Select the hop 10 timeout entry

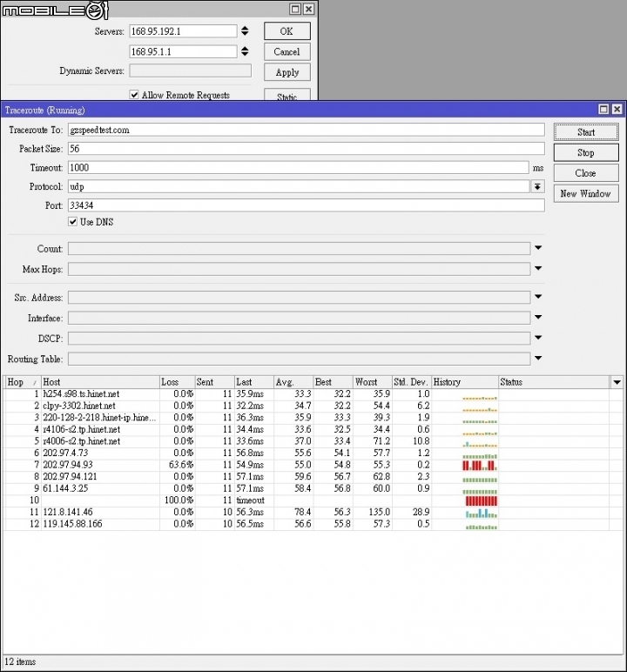[313, 501]
